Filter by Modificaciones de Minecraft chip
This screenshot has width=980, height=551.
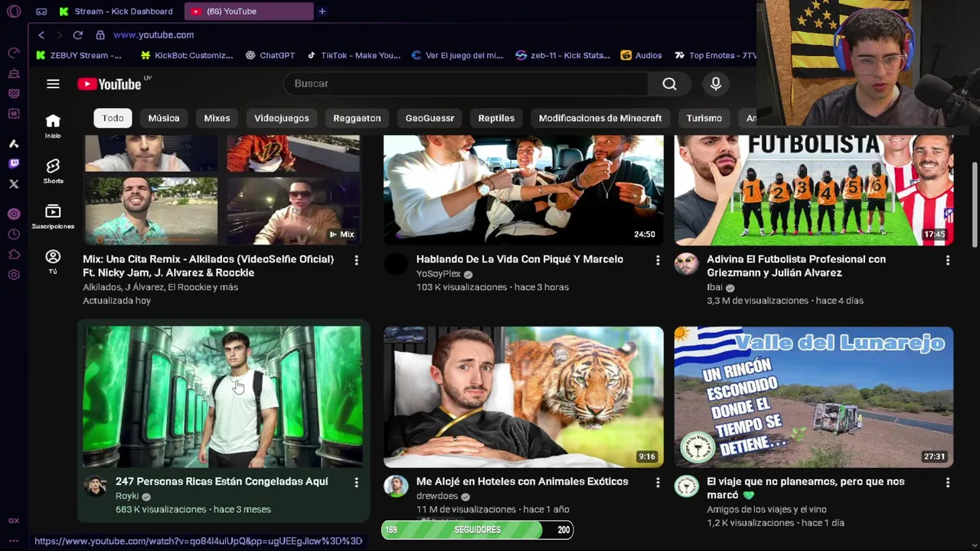pos(600,118)
